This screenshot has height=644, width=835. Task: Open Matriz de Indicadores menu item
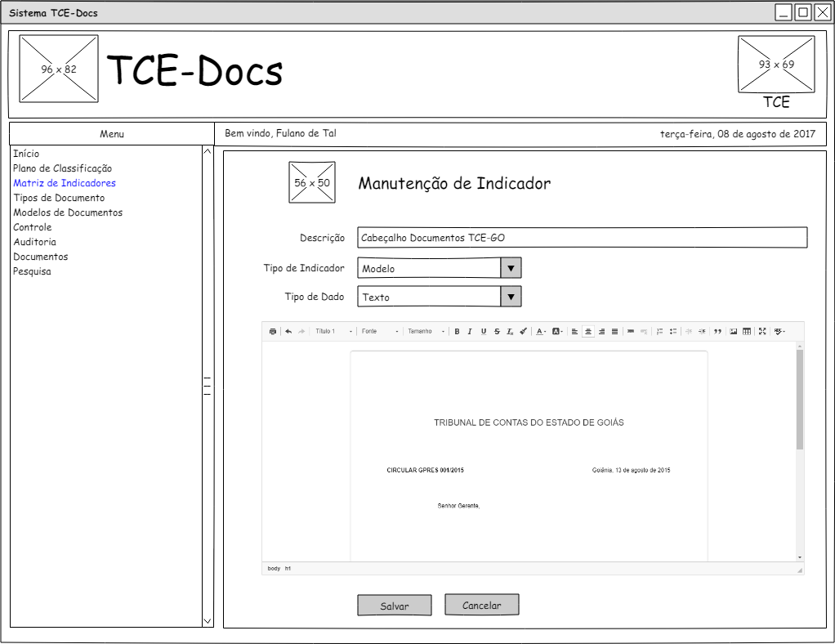point(65,183)
